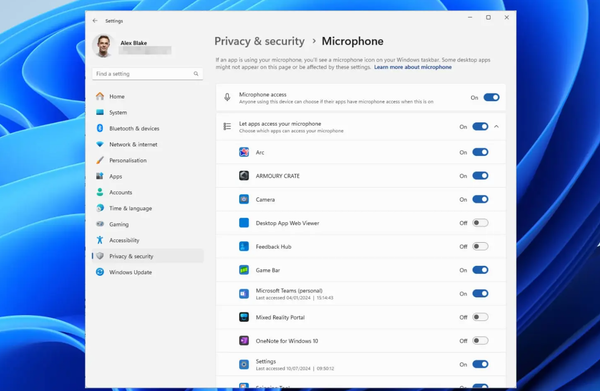Click the Alex Blake account name

134,43
